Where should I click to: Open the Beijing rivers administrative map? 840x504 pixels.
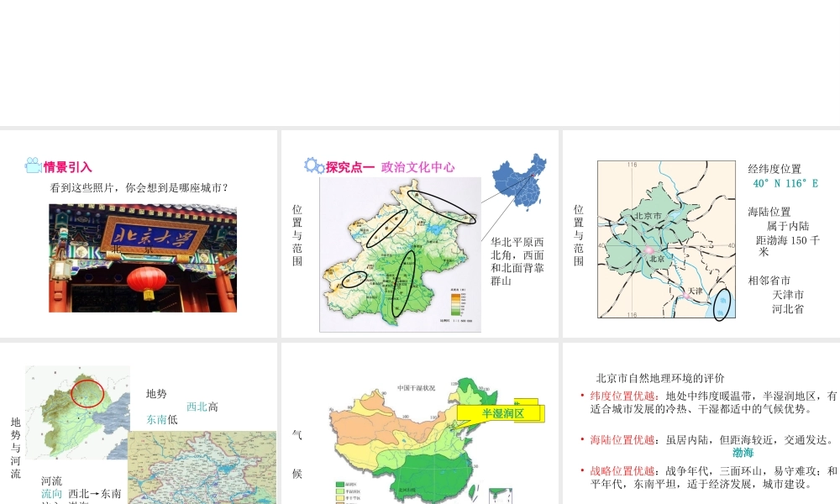202,468
